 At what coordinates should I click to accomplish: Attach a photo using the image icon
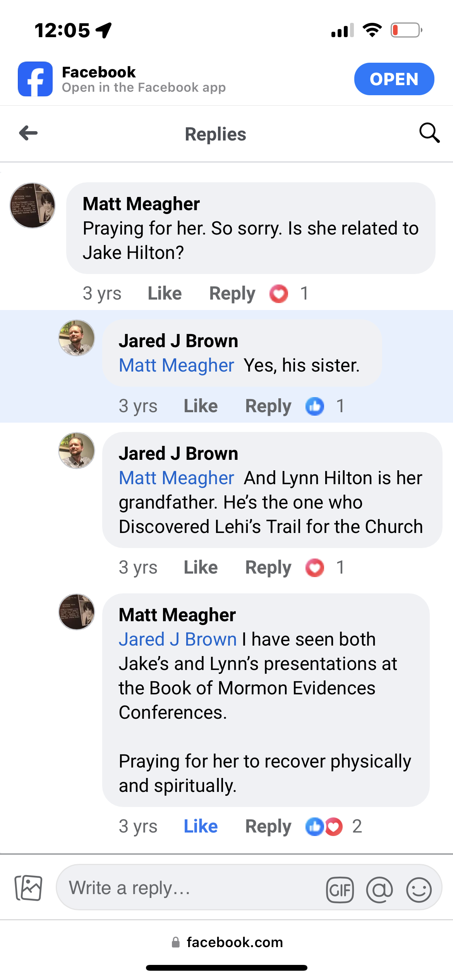coord(29,887)
